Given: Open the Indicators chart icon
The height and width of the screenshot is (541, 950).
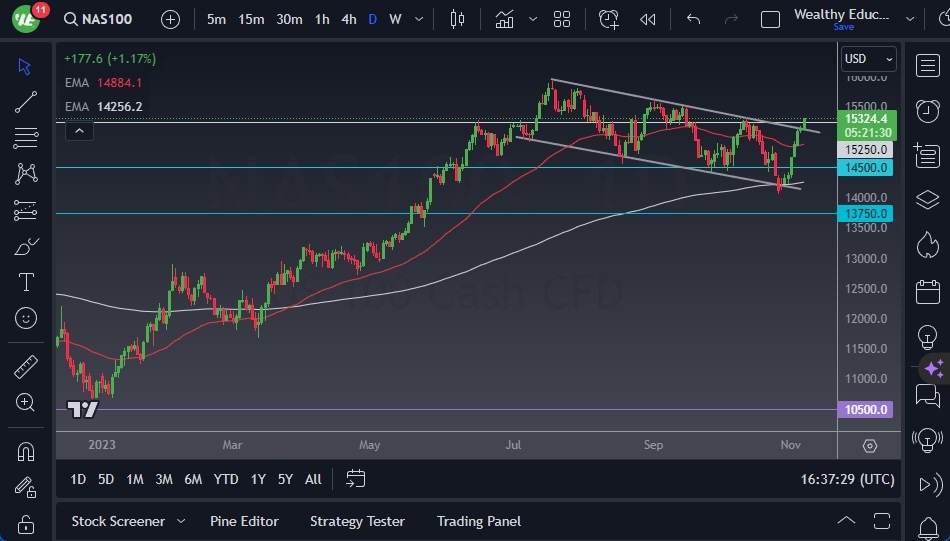Looking at the screenshot, I should click(x=505, y=19).
